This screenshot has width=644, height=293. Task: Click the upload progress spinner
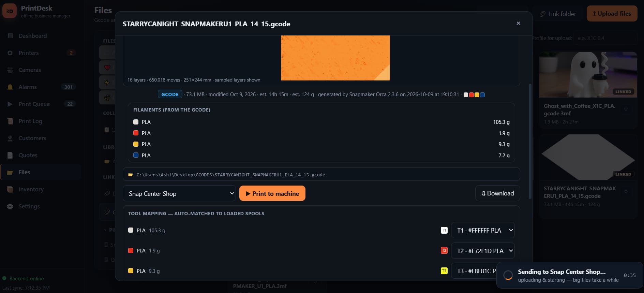[x=508, y=275]
